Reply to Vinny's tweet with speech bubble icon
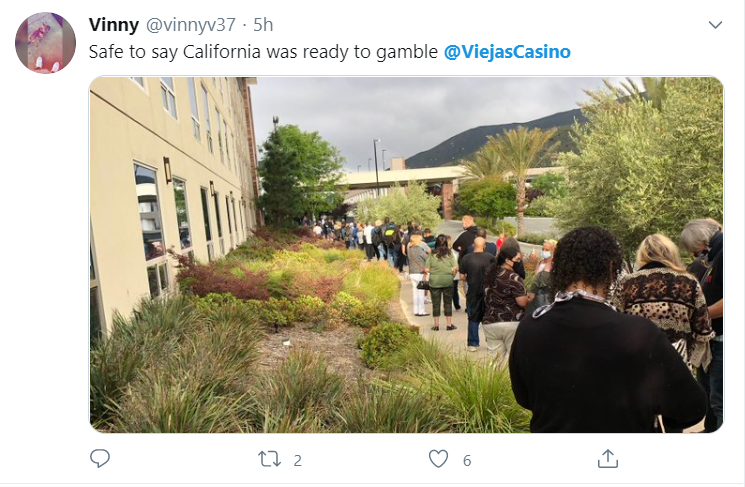 (x=100, y=459)
